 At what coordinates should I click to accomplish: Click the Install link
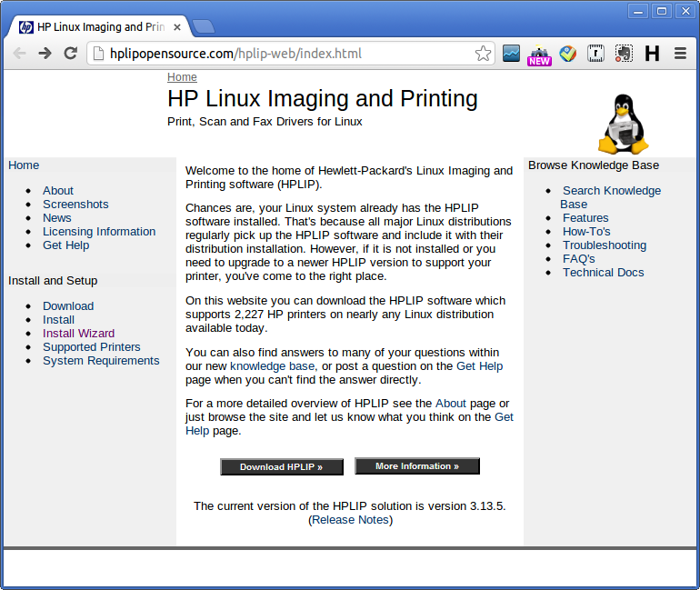tap(58, 320)
